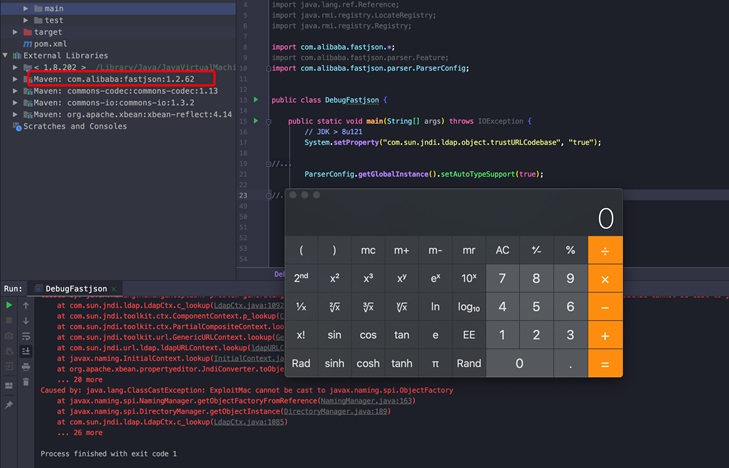Toggle scroll to end of console
This screenshot has width=729, height=468.
[x=26, y=351]
